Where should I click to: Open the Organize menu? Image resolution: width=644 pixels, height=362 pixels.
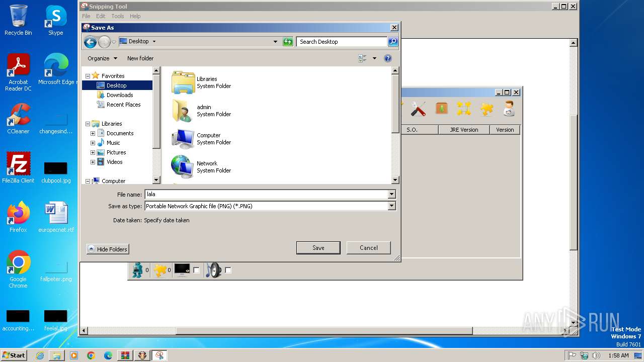coord(102,58)
